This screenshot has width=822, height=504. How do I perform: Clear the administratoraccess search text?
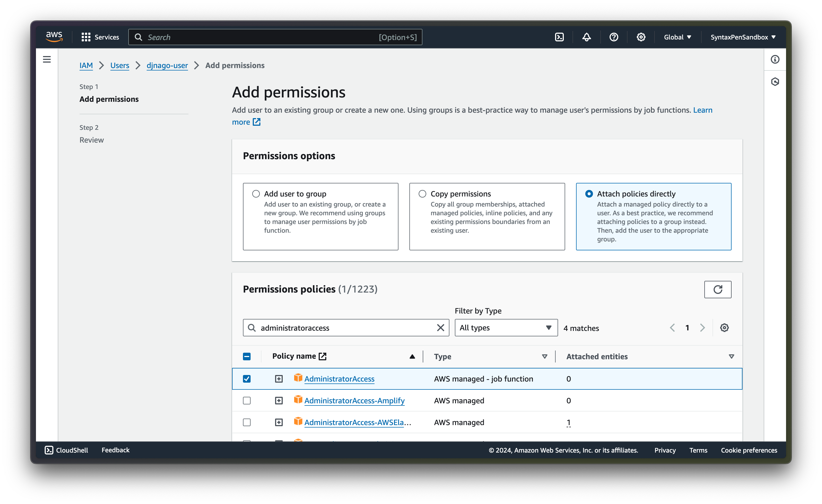(x=440, y=328)
